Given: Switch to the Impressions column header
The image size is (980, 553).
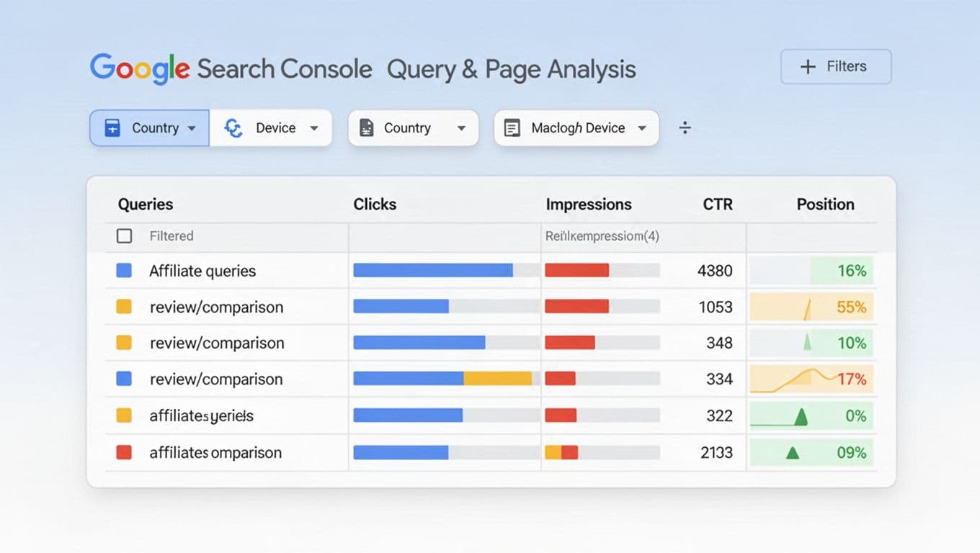Looking at the screenshot, I should (x=589, y=204).
